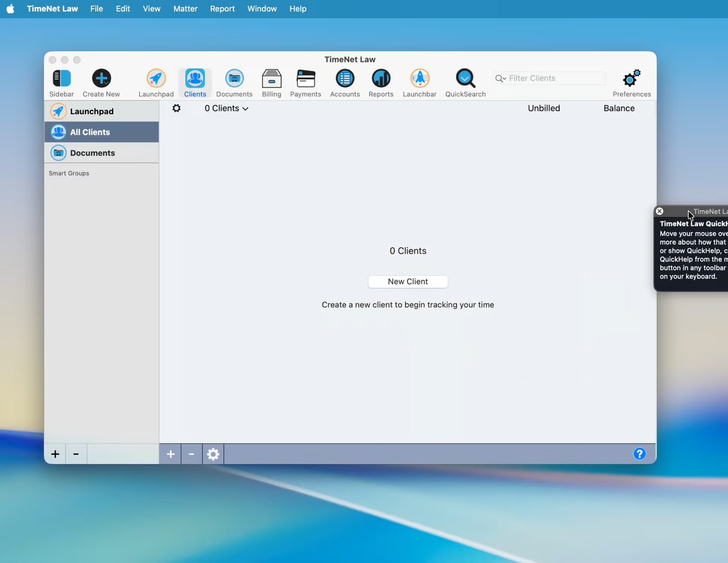Viewport: 728px width, 563px height.
Task: Open QuickSearch magnifier icon
Action: tap(465, 79)
